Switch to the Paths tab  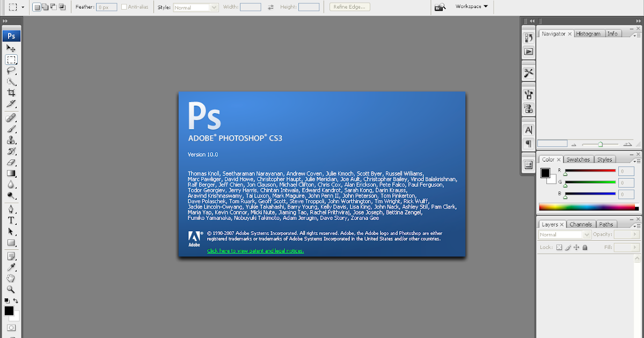[x=606, y=224]
